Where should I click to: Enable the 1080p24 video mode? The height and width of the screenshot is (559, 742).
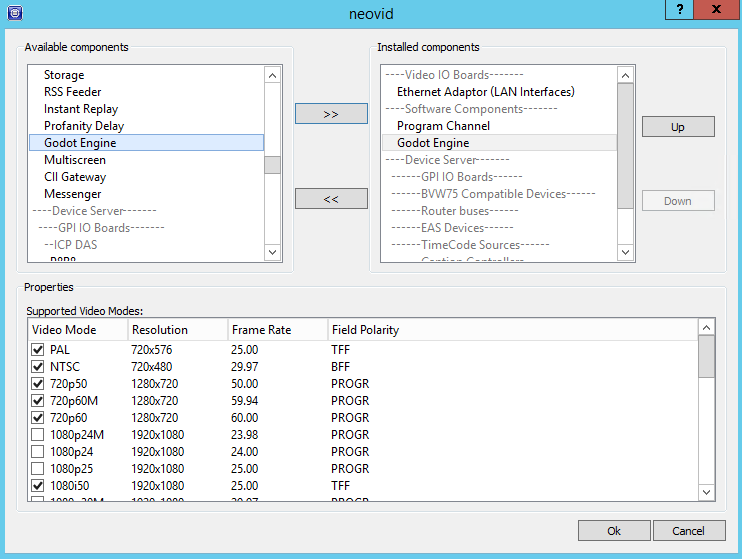click(37, 452)
